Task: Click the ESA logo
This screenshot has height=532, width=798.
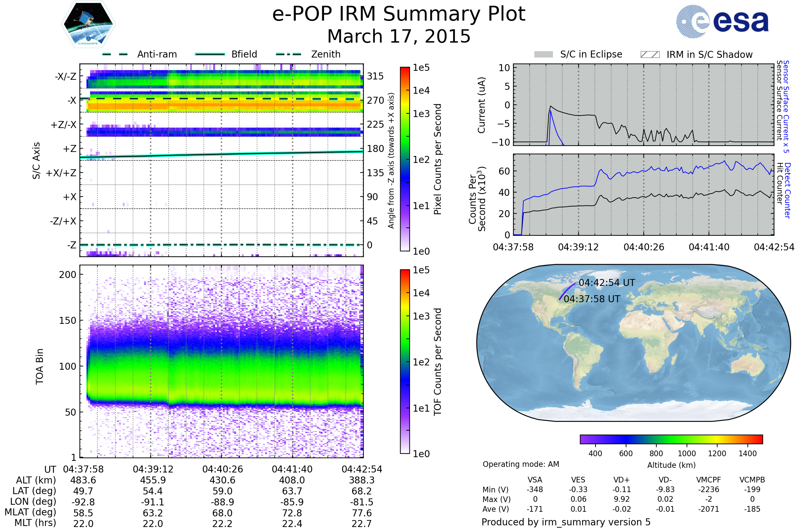Action: pos(723,21)
